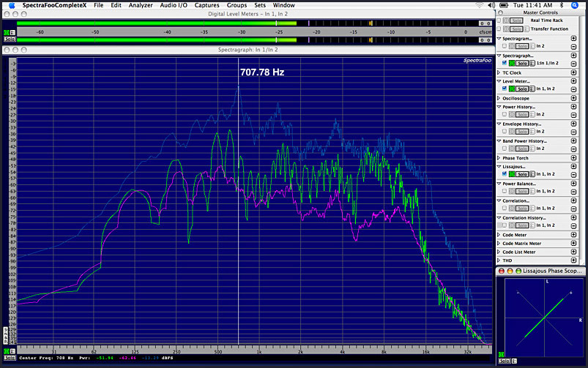Click Solo button on Level Meter In 1, In 2 row

tap(522, 89)
